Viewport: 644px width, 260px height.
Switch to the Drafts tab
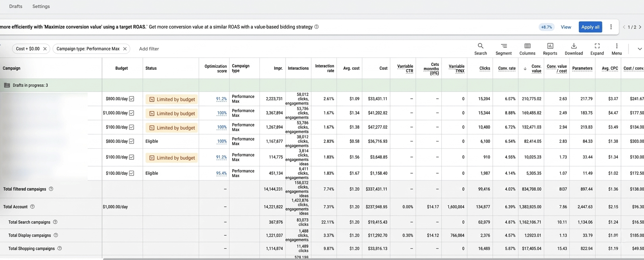point(16,6)
